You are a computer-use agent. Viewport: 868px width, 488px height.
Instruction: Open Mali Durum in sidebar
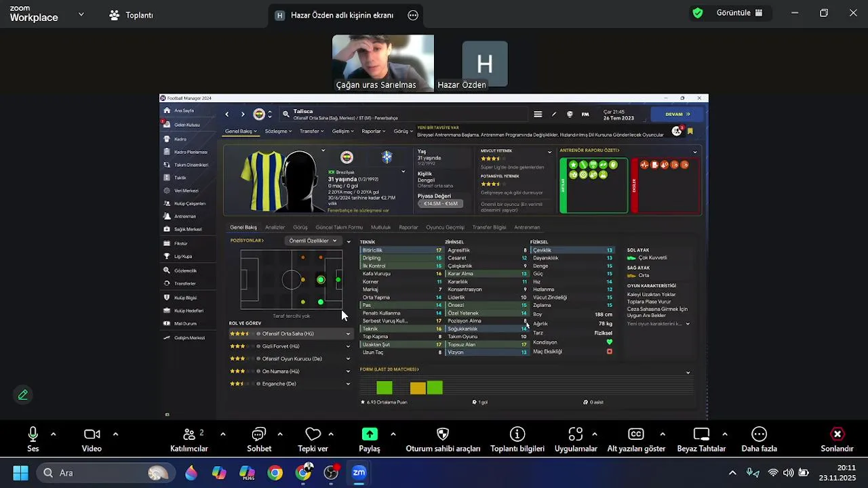tap(181, 323)
